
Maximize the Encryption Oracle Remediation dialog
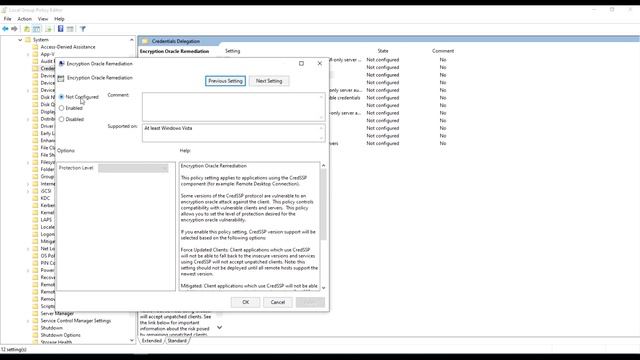(x=301, y=63)
